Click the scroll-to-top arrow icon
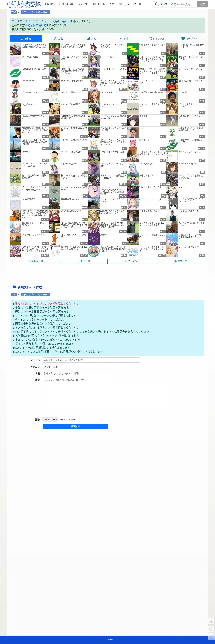 pos(211,621)
